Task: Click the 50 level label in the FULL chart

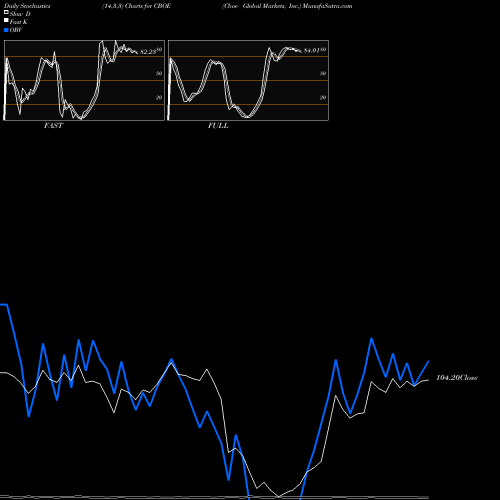Action: click(x=323, y=73)
